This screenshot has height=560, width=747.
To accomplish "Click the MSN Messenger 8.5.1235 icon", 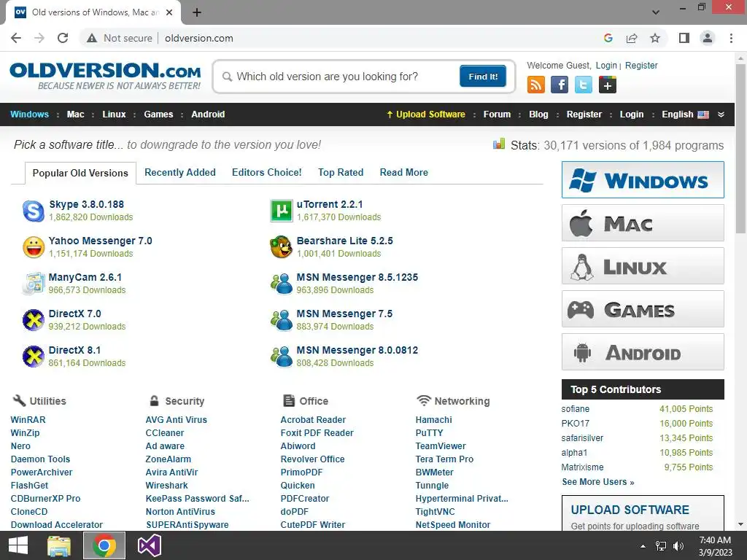I will [x=282, y=284].
